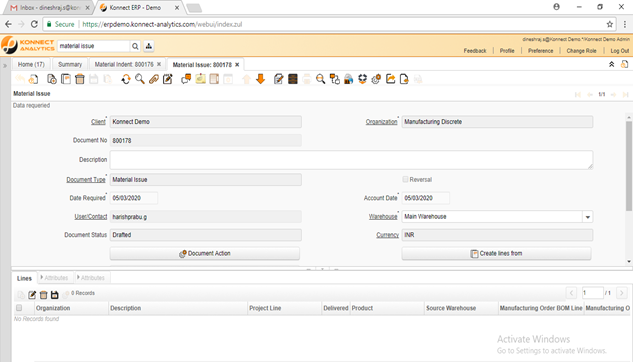This screenshot has height=362, width=633.
Task: Expand the left side menu panel arrow
Action: 5,65
